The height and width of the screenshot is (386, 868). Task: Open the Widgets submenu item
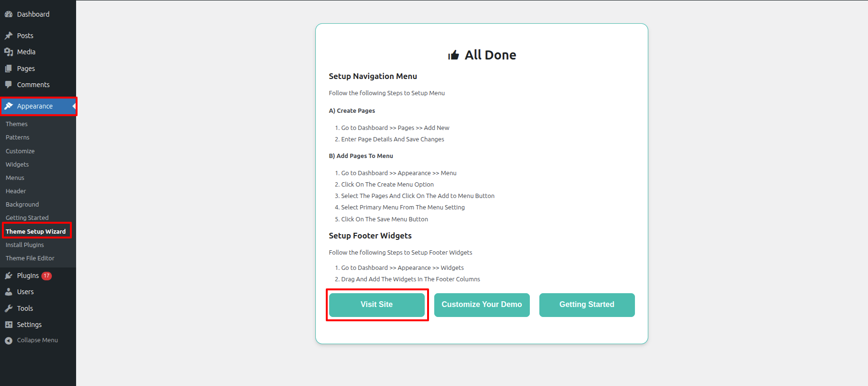point(17,165)
